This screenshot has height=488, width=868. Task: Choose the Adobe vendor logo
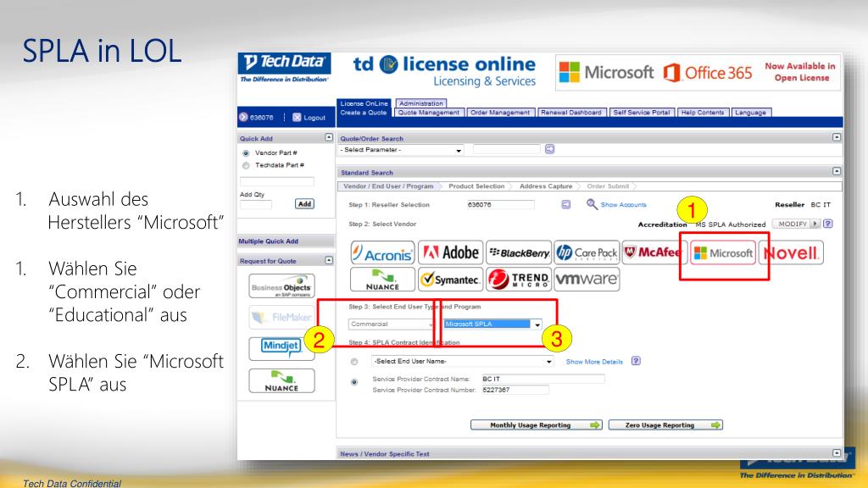[451, 252]
